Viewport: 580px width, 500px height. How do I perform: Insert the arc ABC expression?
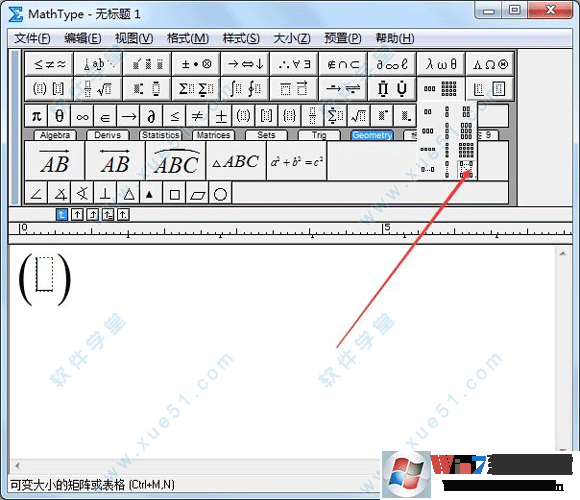tap(176, 161)
